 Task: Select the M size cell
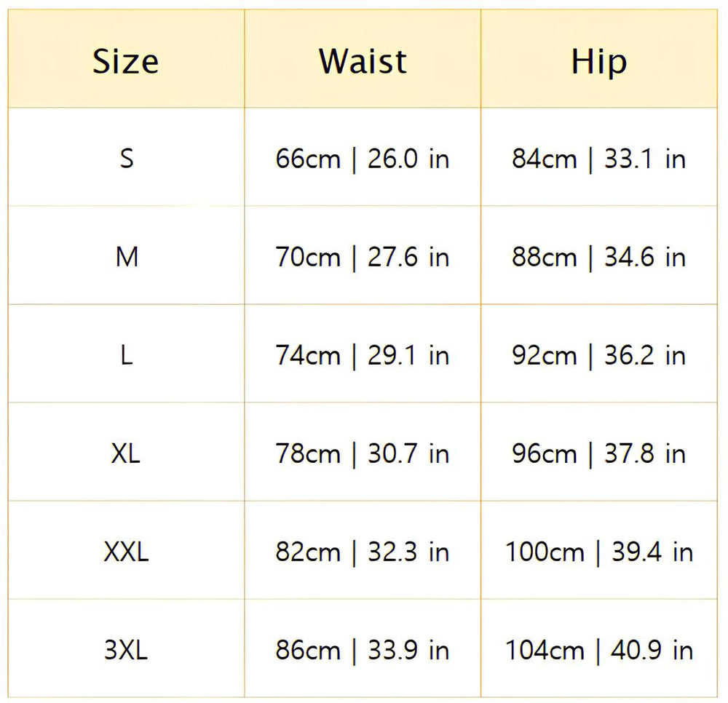point(126,257)
